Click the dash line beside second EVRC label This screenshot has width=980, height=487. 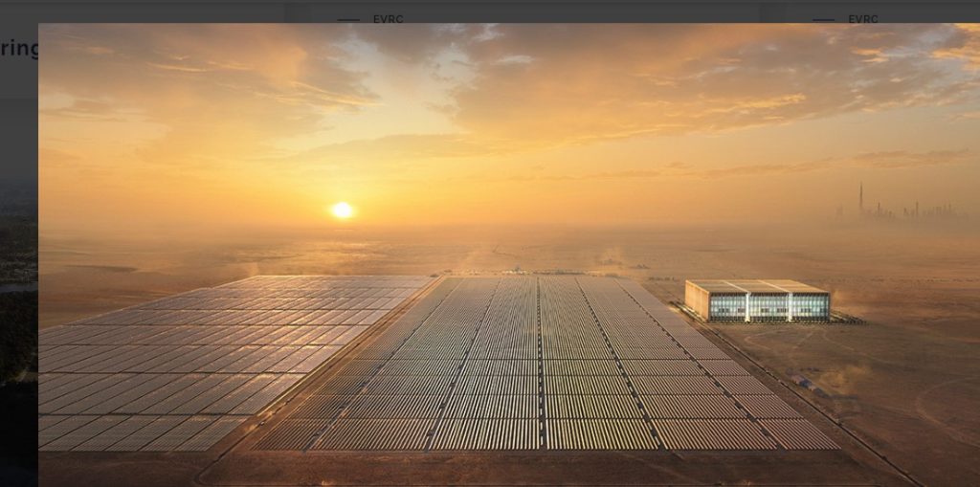click(x=823, y=19)
